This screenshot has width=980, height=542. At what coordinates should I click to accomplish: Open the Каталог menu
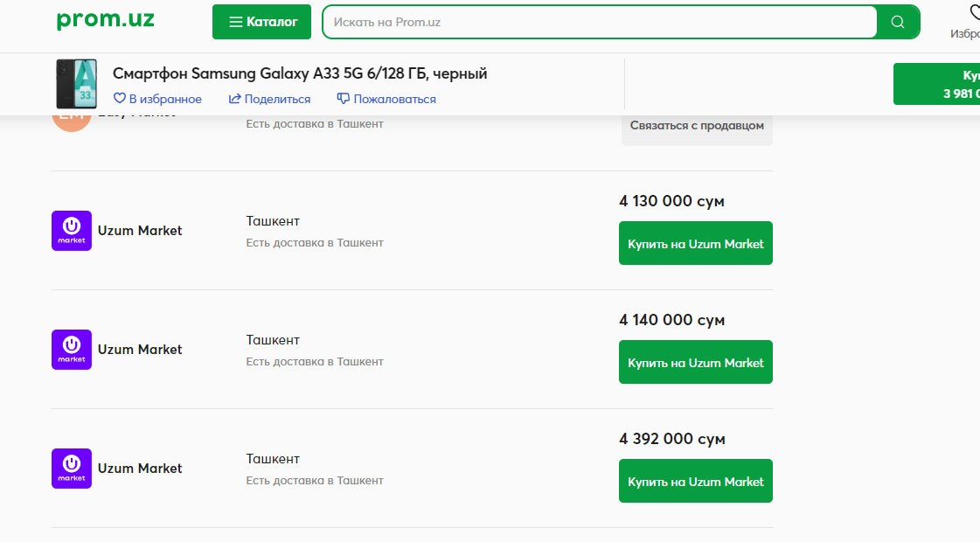point(261,22)
